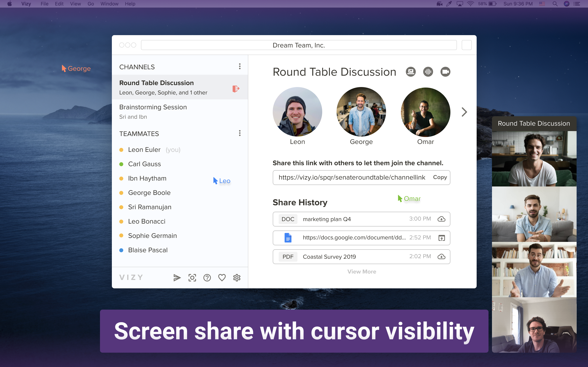Open settings with the gear icon

[237, 278]
